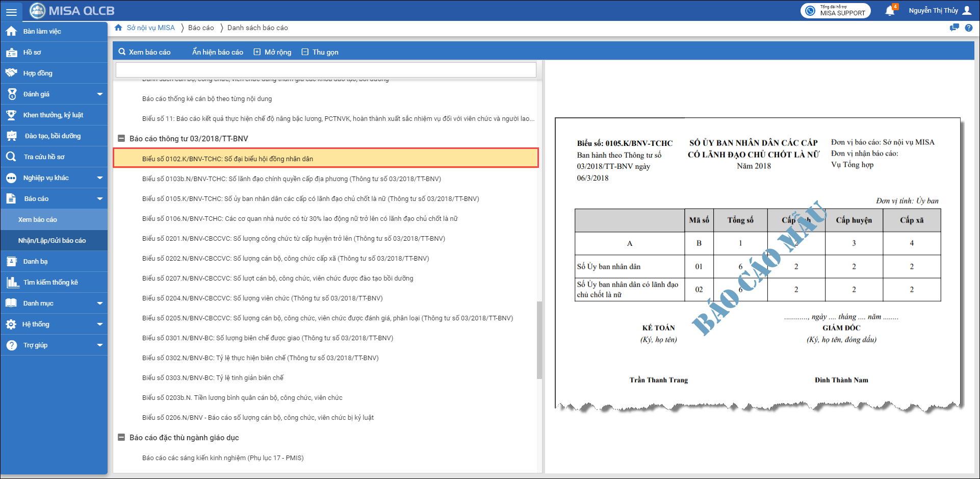Viewport: 980px width, 479px height.
Task: Click the notification bell icon
Action: [x=890, y=11]
